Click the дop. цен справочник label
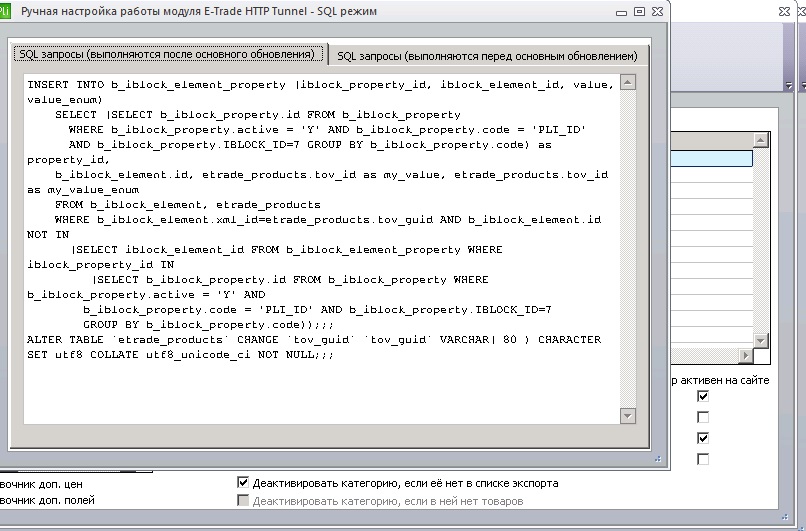This screenshot has height=531, width=806. click(x=41, y=484)
